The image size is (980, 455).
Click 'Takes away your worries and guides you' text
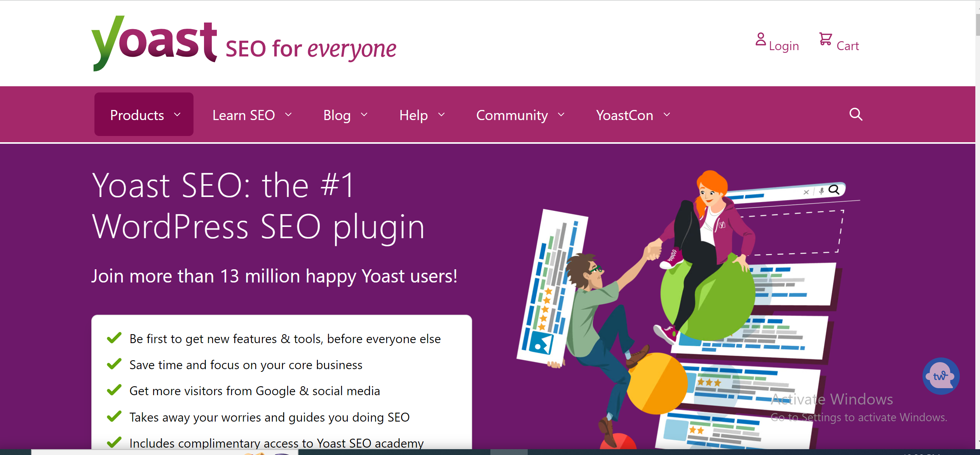click(x=269, y=417)
